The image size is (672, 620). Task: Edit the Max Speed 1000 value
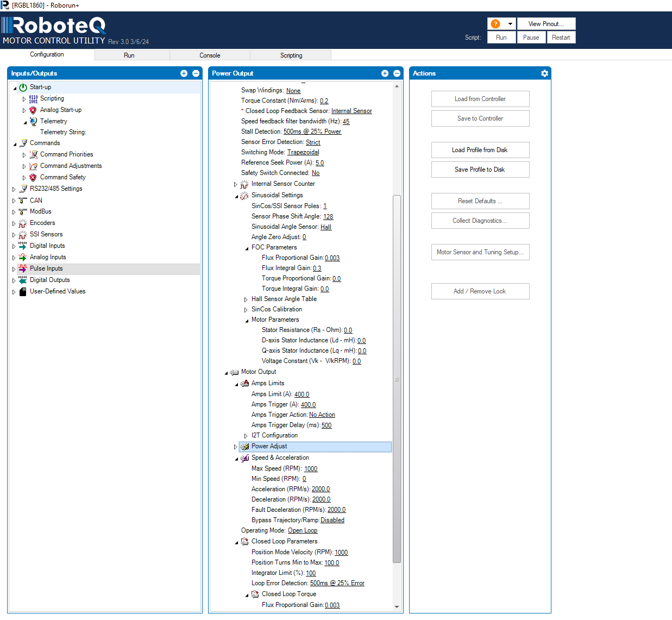point(311,469)
